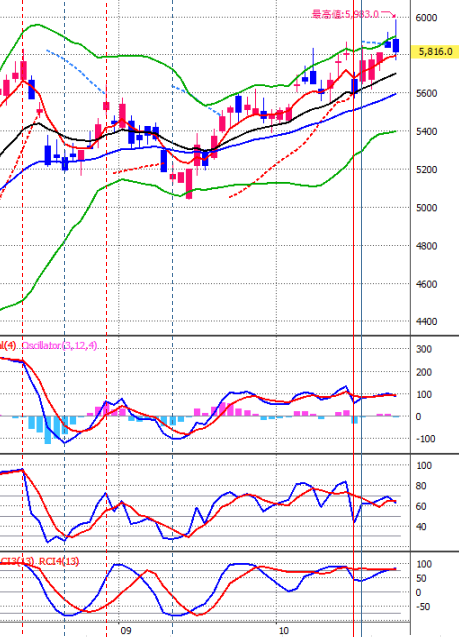Click the 4400 price axis label
459x637 pixels.
coord(426,322)
